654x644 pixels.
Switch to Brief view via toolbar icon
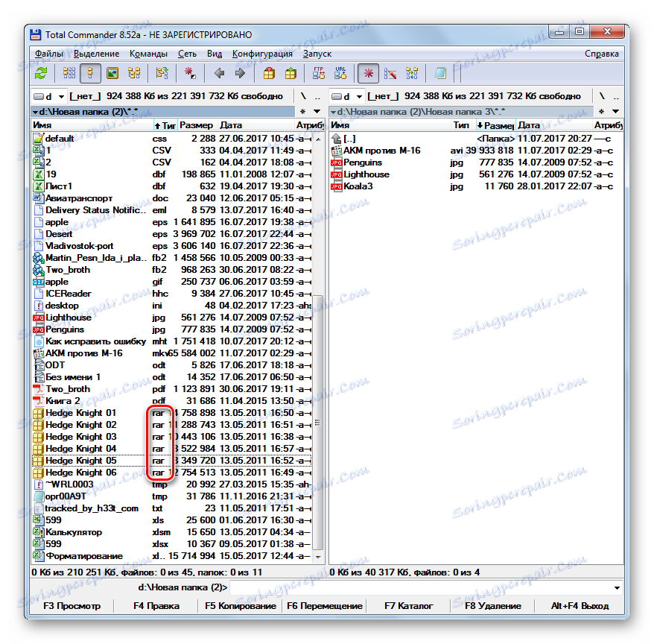coord(69,74)
